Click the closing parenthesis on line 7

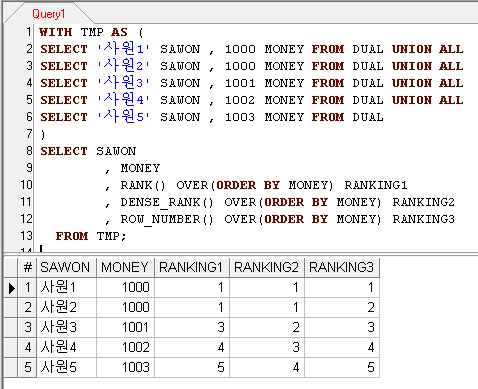click(x=43, y=135)
